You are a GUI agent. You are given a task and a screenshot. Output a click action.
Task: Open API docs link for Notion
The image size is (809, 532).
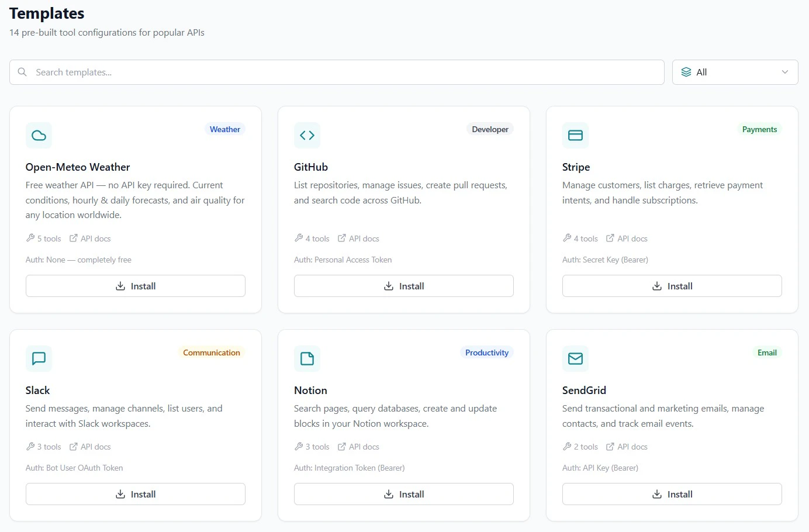click(x=358, y=447)
